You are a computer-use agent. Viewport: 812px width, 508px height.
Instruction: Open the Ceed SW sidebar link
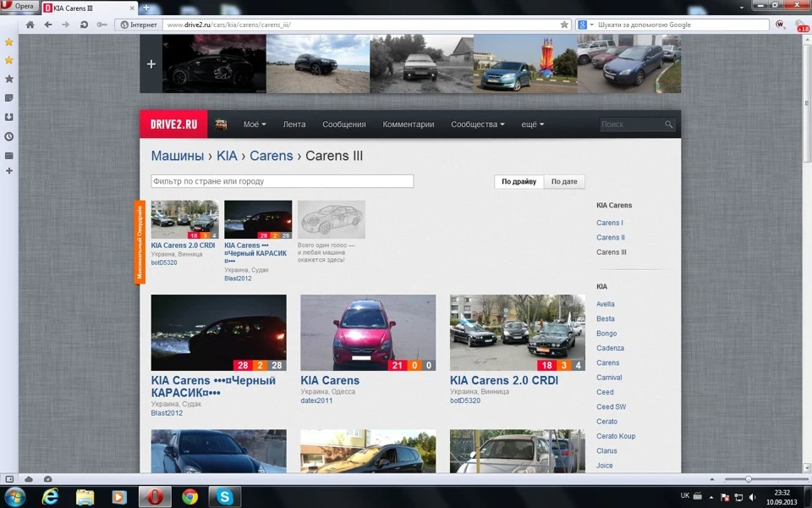611,407
